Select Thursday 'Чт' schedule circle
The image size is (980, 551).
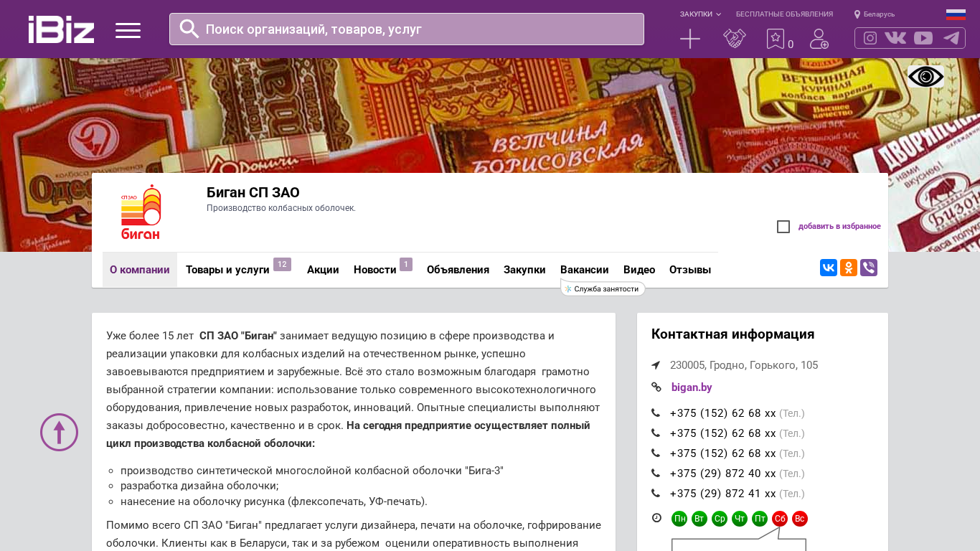click(x=740, y=519)
